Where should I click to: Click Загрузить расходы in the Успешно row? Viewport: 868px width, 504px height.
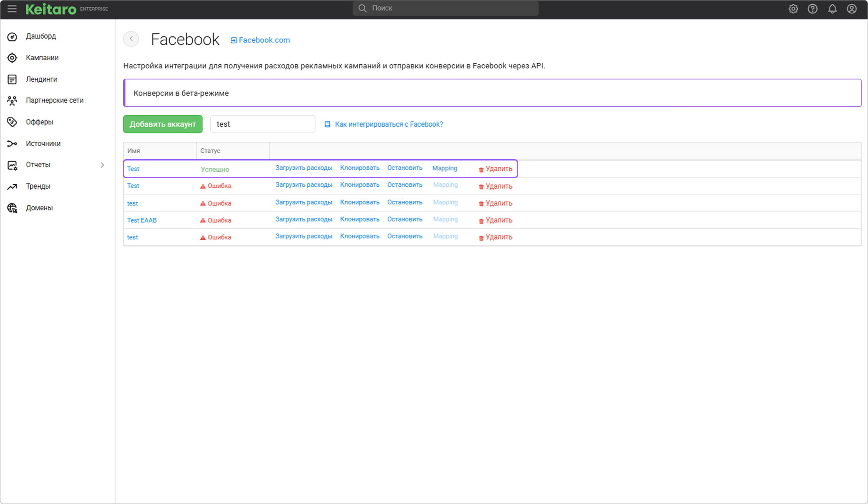(x=304, y=168)
